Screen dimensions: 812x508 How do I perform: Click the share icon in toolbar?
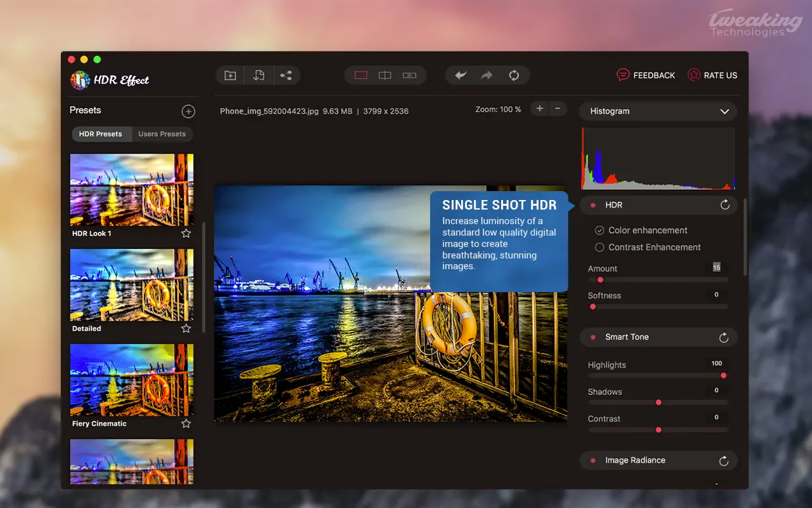coord(286,76)
